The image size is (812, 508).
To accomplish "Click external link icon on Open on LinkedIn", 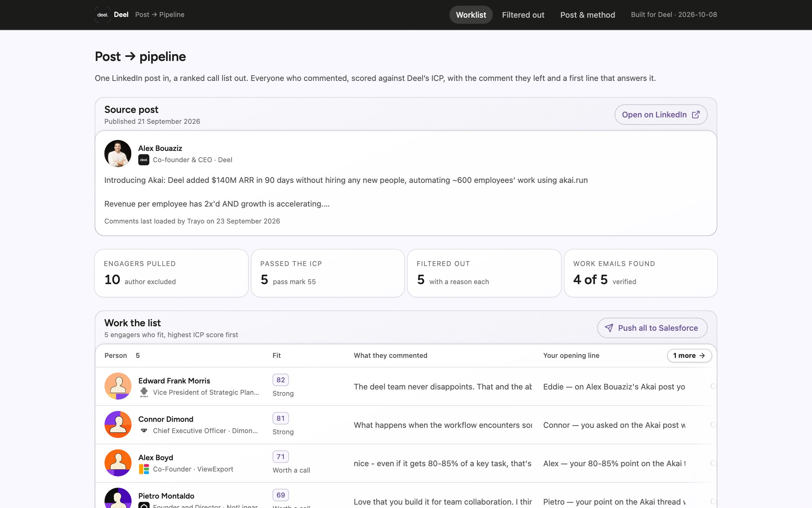I will (695, 115).
